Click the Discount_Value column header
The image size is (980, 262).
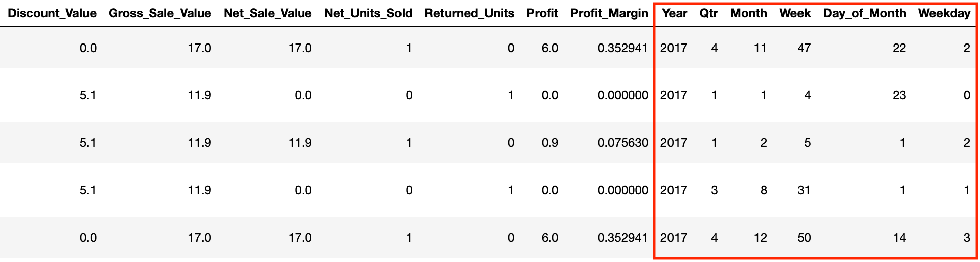pos(52,13)
